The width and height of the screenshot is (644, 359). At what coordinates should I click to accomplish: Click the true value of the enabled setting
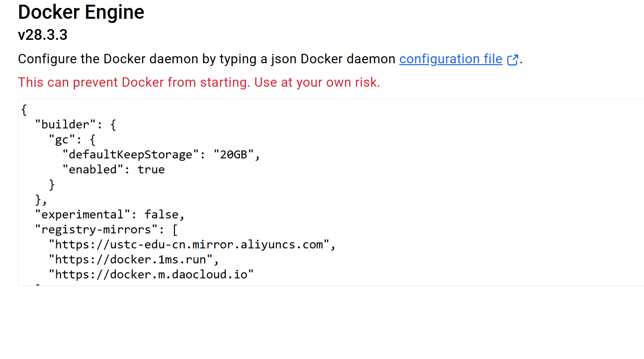tap(151, 169)
